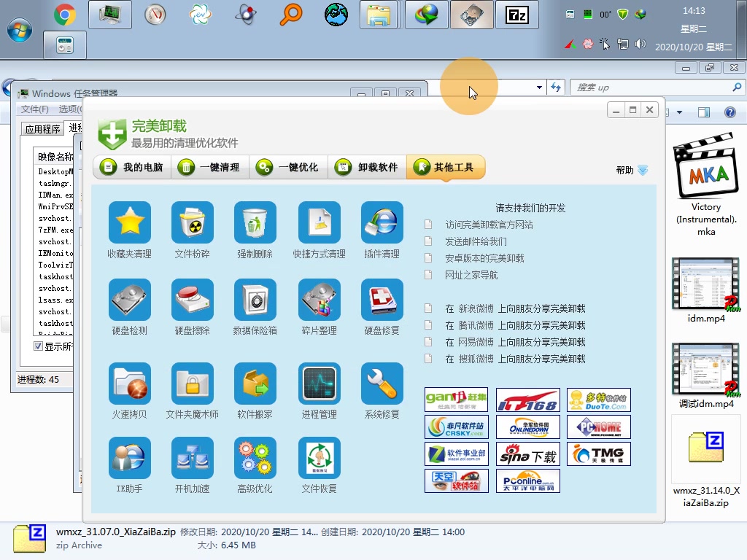This screenshot has height=560, width=747.
Task: Open the Explorer address bar dropdown arrow
Action: tap(538, 86)
